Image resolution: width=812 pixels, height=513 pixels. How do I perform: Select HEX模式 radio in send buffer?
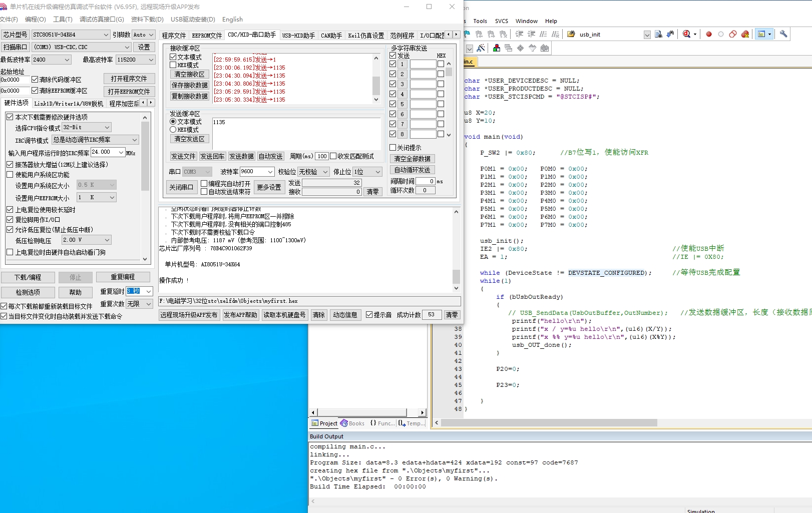pos(173,130)
